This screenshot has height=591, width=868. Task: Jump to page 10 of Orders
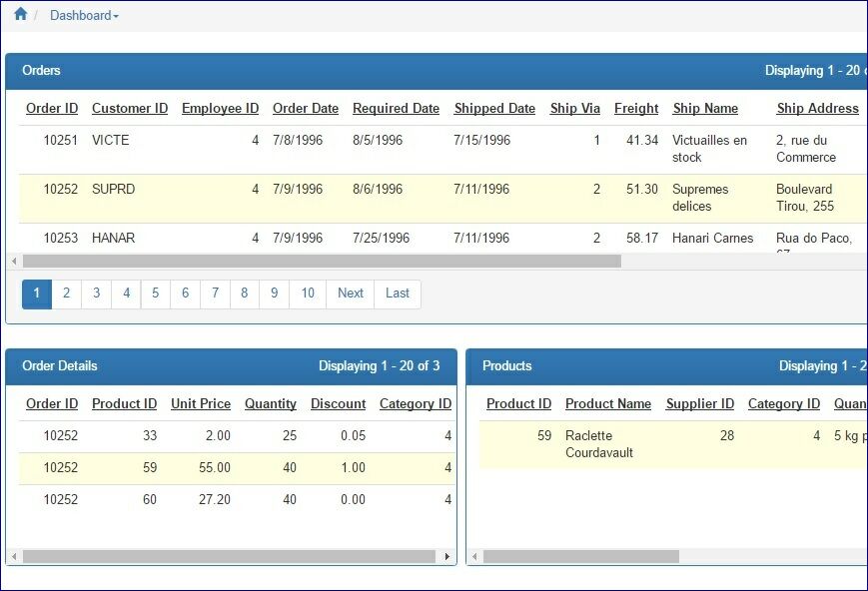[x=307, y=294]
